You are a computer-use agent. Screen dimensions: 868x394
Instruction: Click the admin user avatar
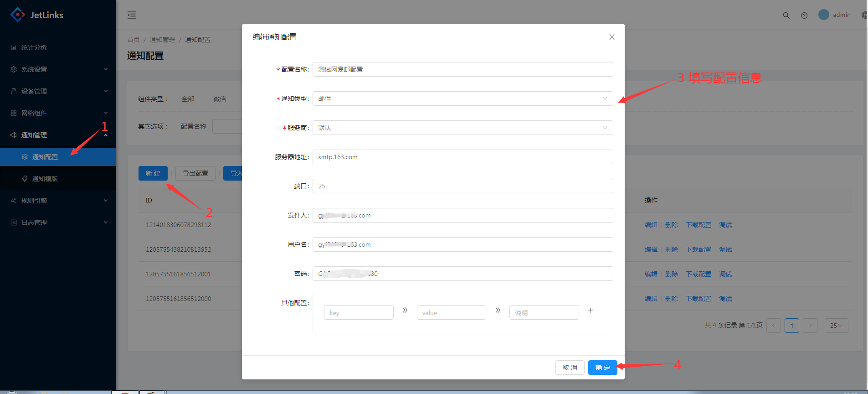tap(823, 15)
